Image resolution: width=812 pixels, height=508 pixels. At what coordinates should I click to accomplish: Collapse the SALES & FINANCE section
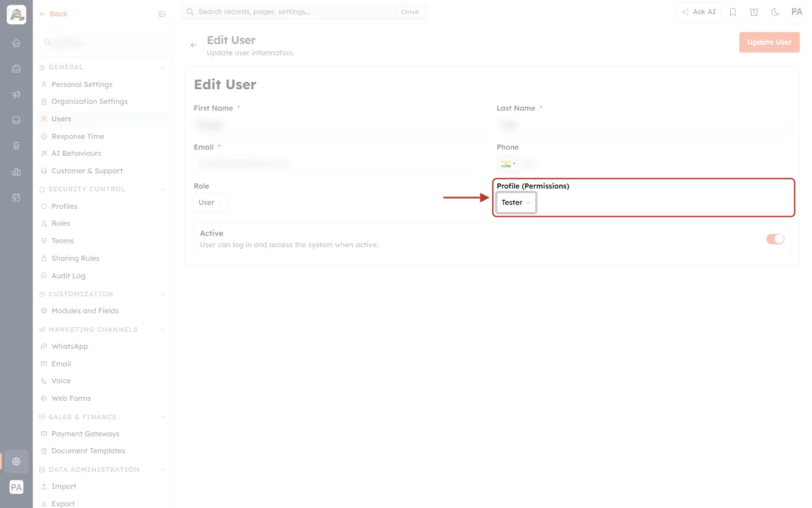pos(162,417)
